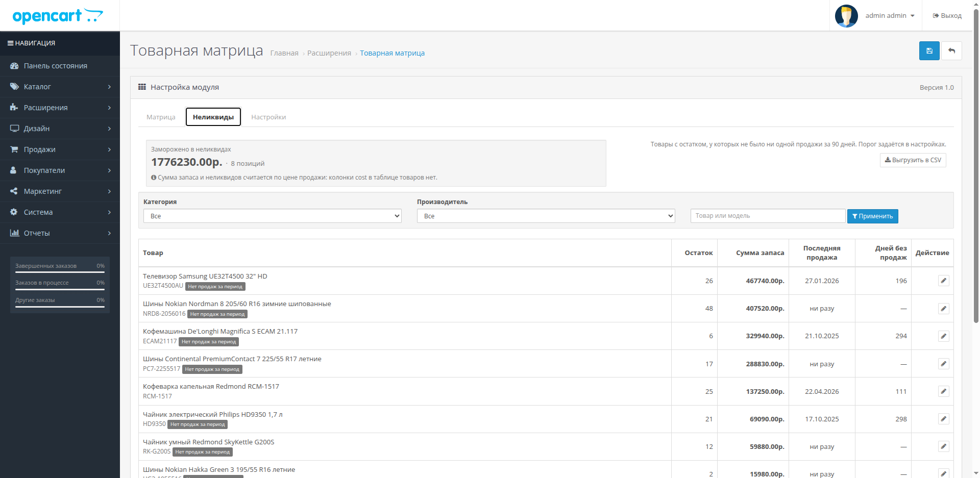Click the Продажи shopping cart icon
Screen dimensions: 980x478
point(14,149)
